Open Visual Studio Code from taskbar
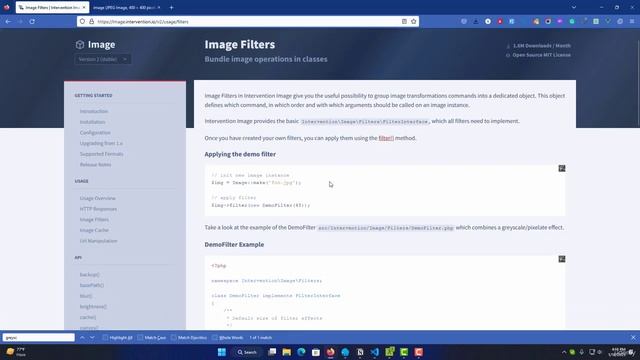 coord(375,352)
